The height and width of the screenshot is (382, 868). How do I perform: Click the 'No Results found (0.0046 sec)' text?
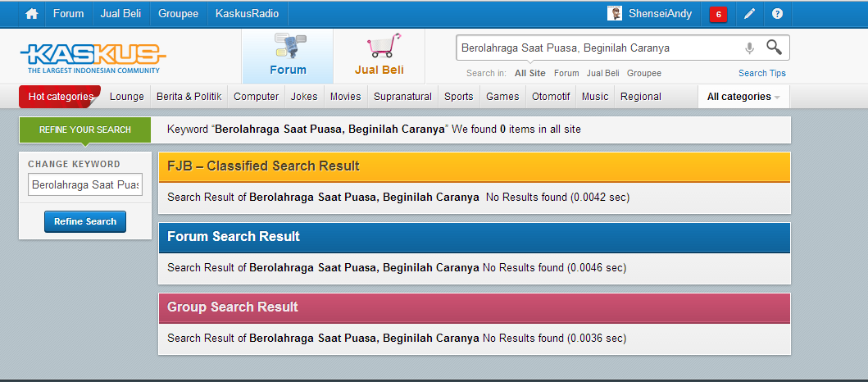click(x=554, y=268)
